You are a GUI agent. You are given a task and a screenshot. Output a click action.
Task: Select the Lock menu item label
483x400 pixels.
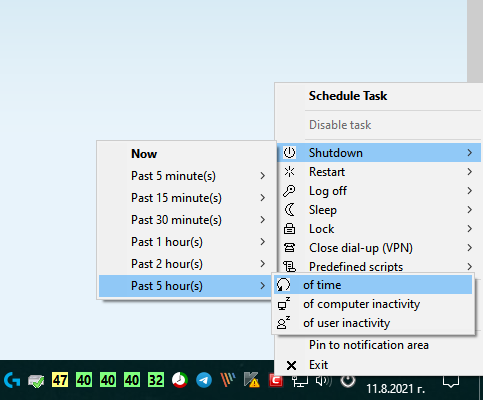[x=321, y=229]
